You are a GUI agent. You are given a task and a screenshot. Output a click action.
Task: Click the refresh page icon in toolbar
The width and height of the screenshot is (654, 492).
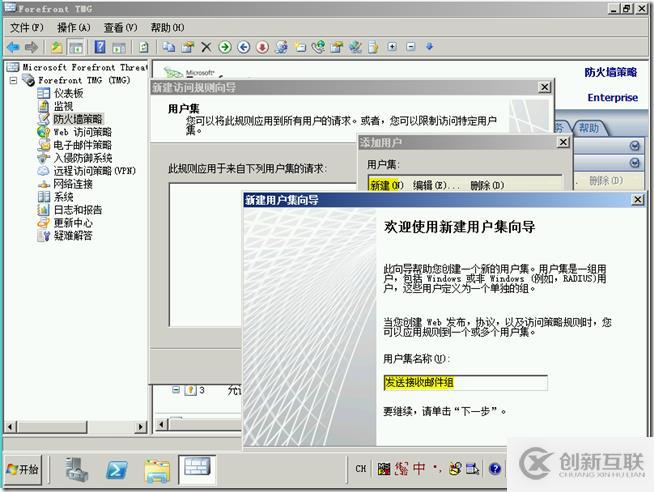(x=144, y=47)
